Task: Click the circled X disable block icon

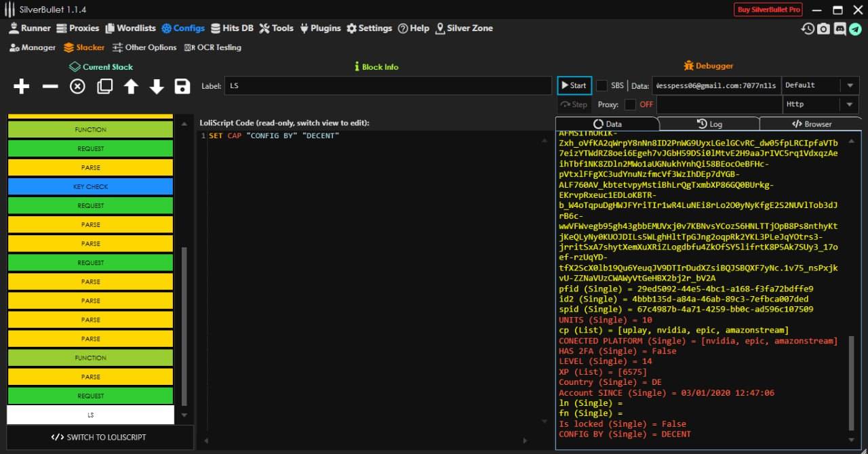Action: pyautogui.click(x=77, y=86)
